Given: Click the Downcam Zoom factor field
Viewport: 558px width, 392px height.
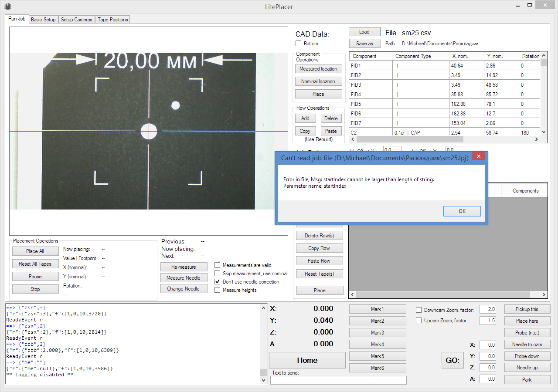Looking at the screenshot, I should 488,309.
